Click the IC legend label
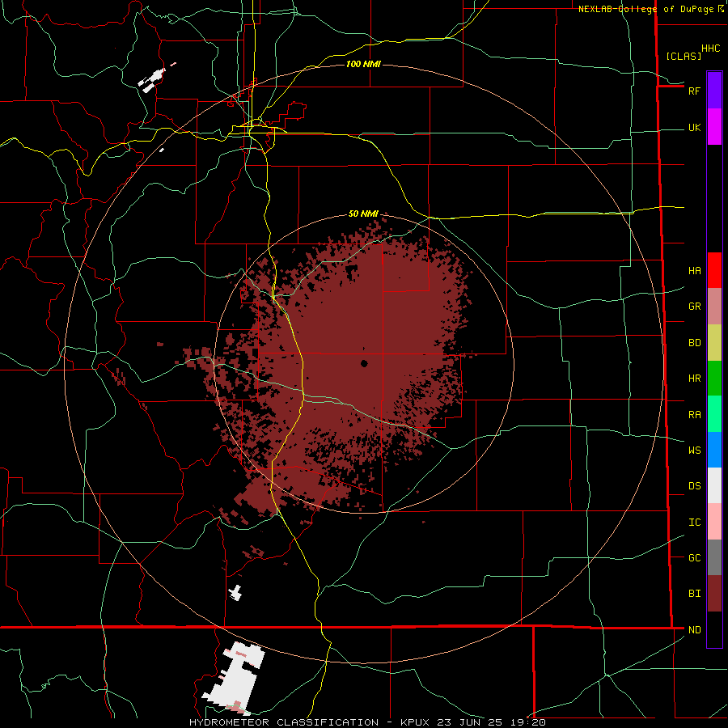The image size is (728, 728). click(x=694, y=523)
